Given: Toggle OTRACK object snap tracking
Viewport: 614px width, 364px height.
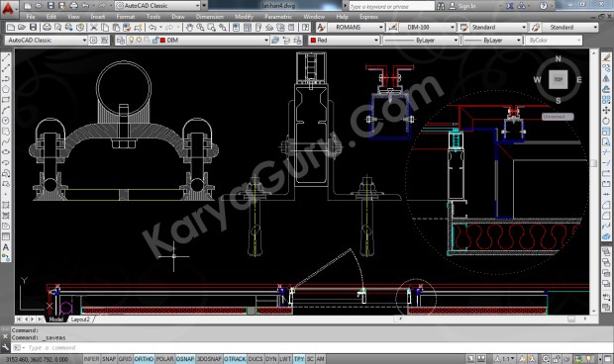Looking at the screenshot, I should point(235,359).
